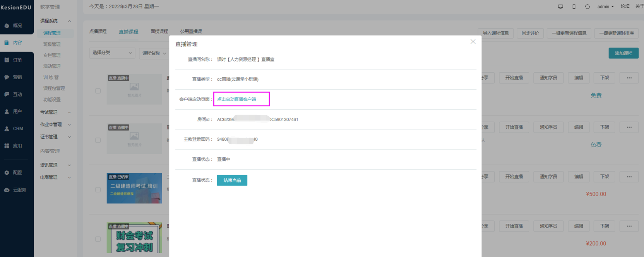Image resolution: width=644 pixels, height=257 pixels.
Task: Close the 直播管理 dialog
Action: (473, 42)
